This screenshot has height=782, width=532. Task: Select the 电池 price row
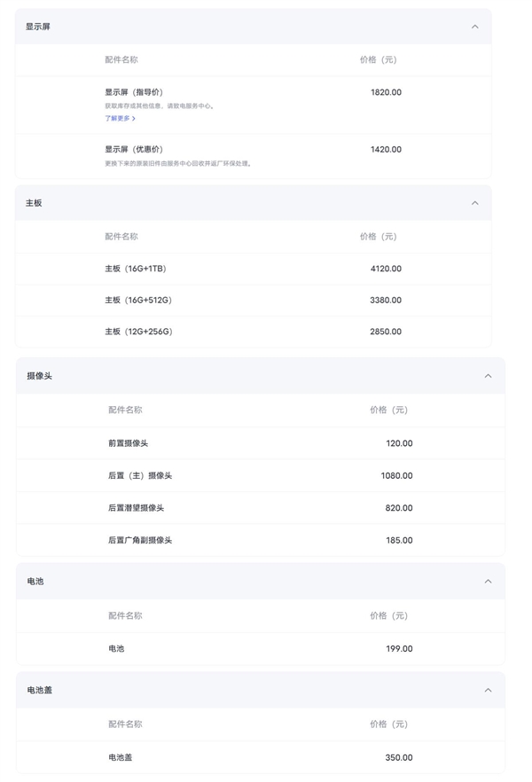pos(266,648)
